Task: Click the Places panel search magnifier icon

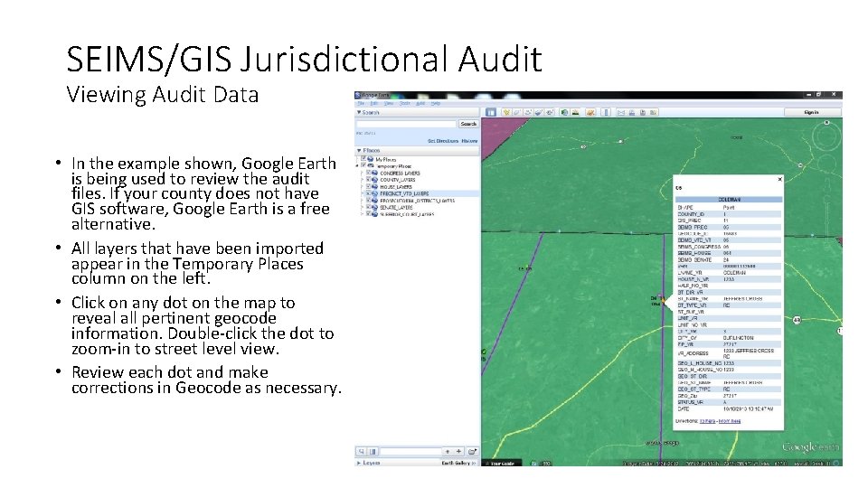Action: [x=362, y=452]
